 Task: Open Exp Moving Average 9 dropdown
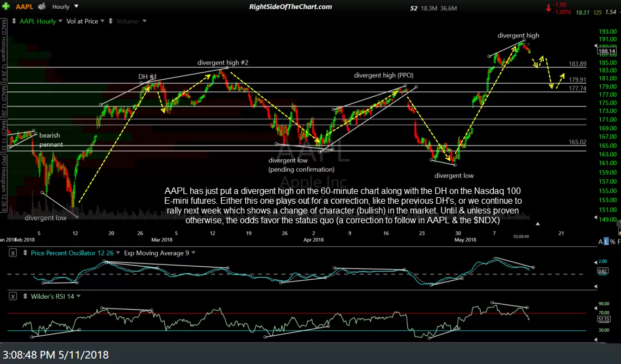pyautogui.click(x=193, y=253)
